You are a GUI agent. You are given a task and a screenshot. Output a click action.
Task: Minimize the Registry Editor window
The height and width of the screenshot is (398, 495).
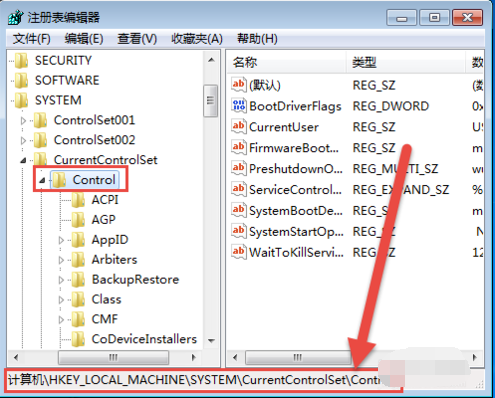pyautogui.click(x=401, y=18)
